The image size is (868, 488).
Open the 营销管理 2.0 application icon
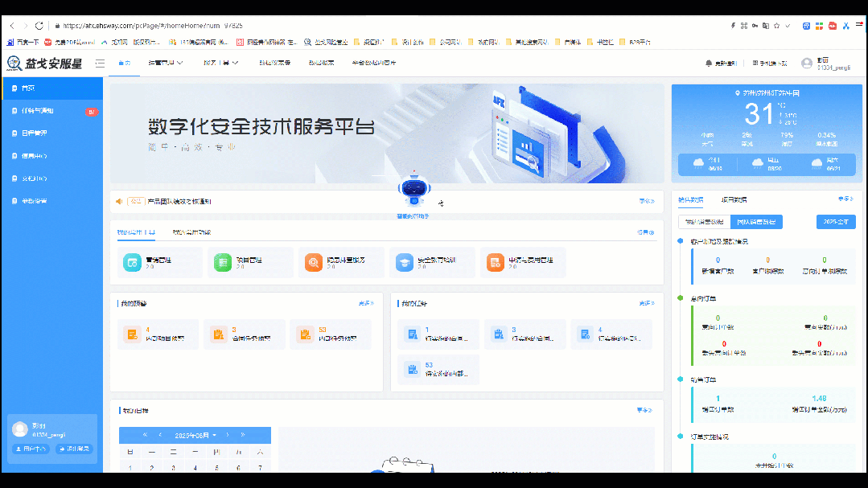point(158,261)
